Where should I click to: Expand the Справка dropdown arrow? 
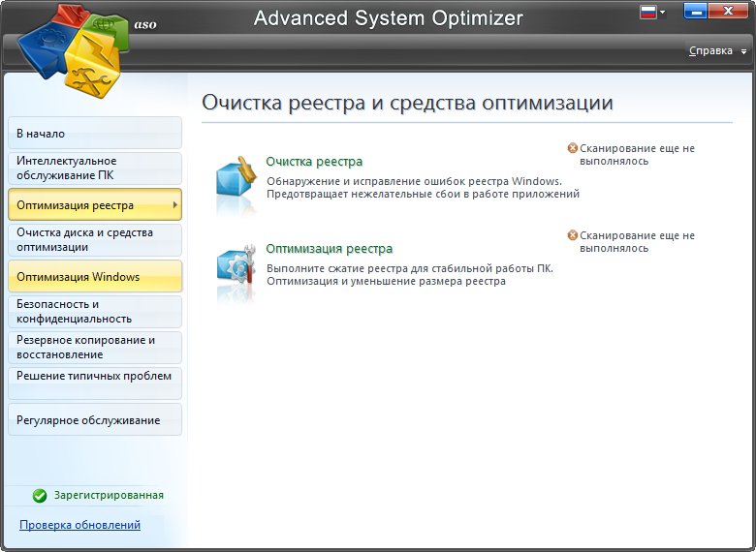pos(743,51)
